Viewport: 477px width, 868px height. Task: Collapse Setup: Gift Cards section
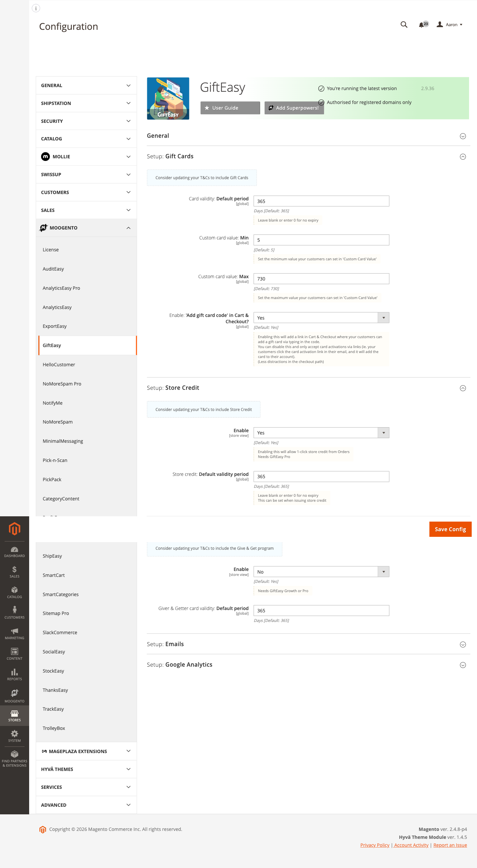coord(308,156)
